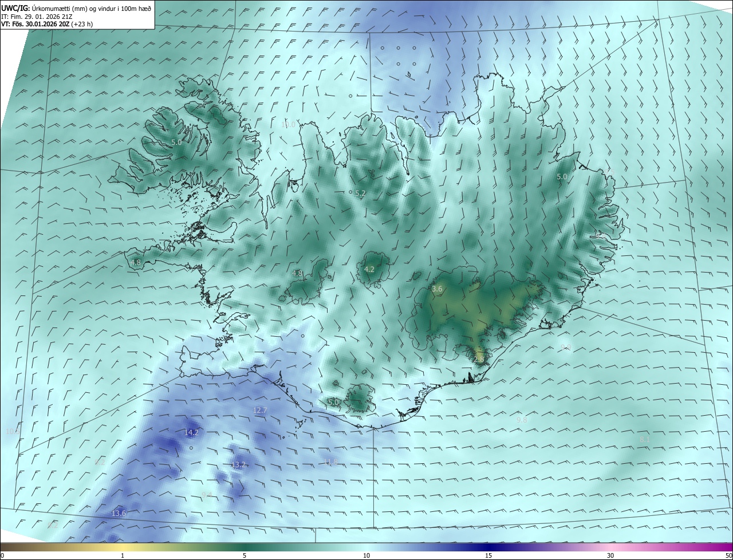The image size is (733, 560).
Task: Click the 4.8 label on Snæfellsnes peninsula
Action: point(136,262)
